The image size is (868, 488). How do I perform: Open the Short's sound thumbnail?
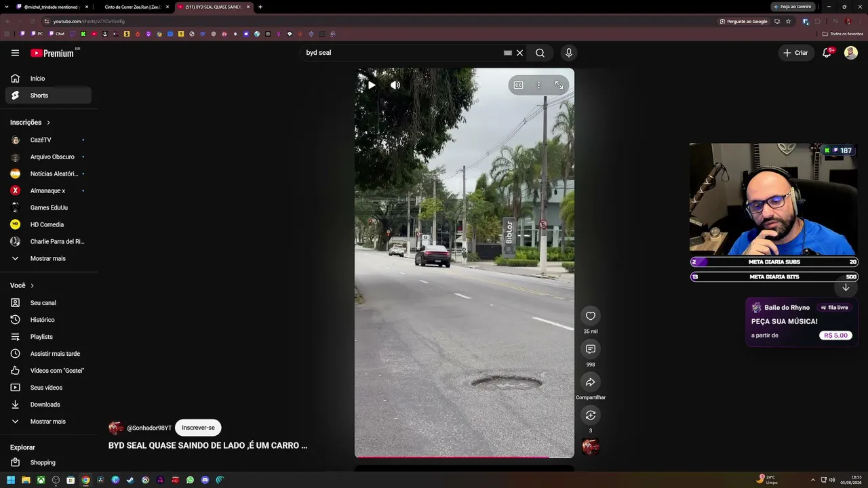pos(591,447)
